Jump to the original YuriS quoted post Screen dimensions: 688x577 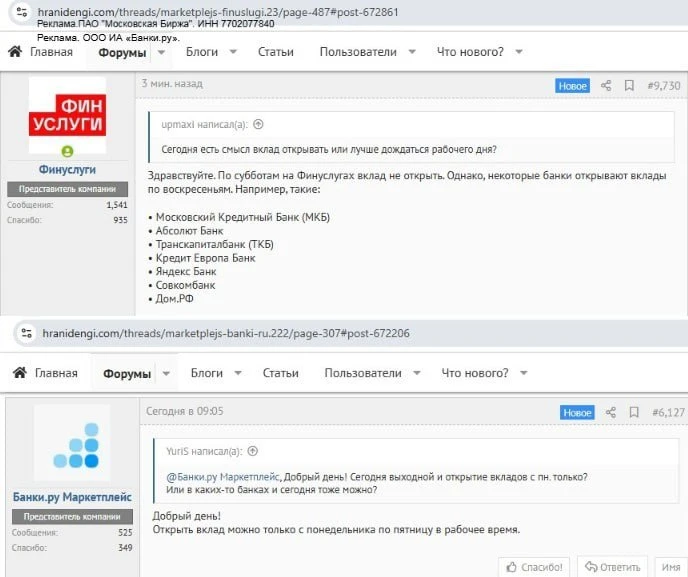tap(253, 451)
